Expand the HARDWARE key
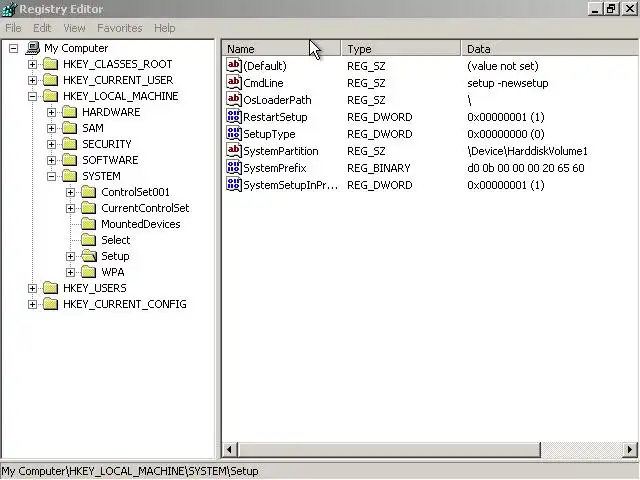The height and width of the screenshot is (480, 640). coord(51,112)
